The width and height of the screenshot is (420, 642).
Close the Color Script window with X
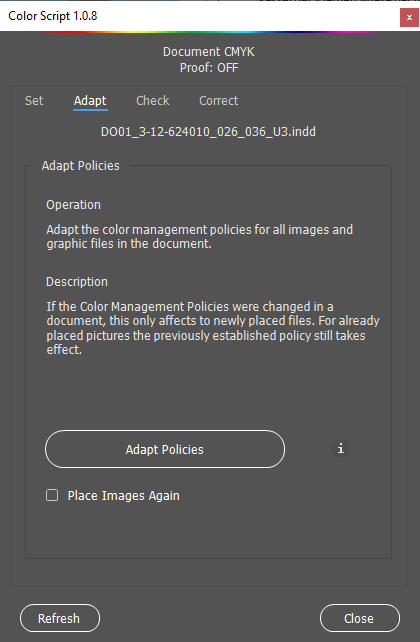tap(409, 18)
